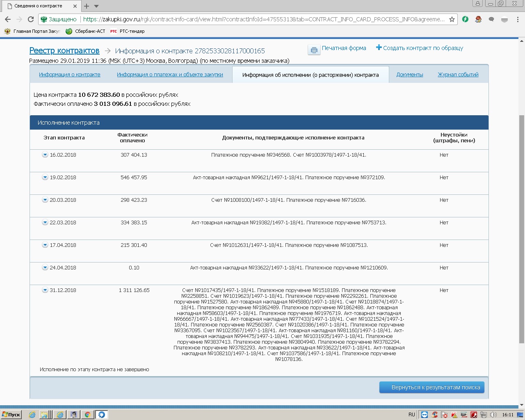Open the РТС-тендер bookmark
Image resolution: width=525 pixels, height=420 pixels.
coord(127,31)
